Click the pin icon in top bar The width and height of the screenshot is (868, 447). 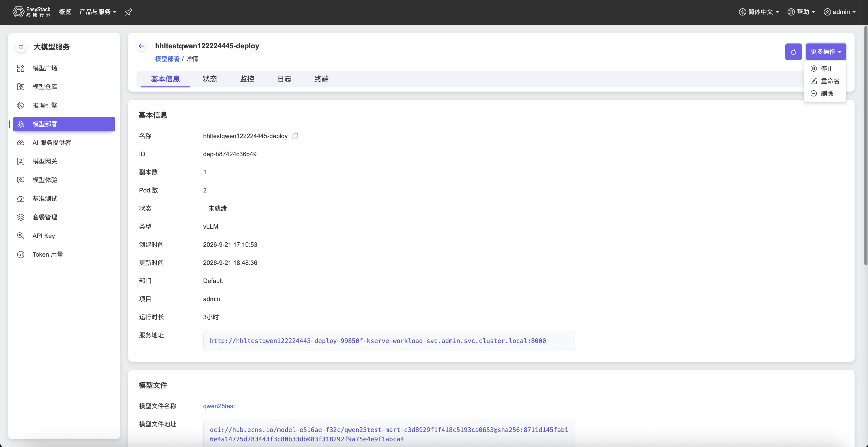point(128,12)
